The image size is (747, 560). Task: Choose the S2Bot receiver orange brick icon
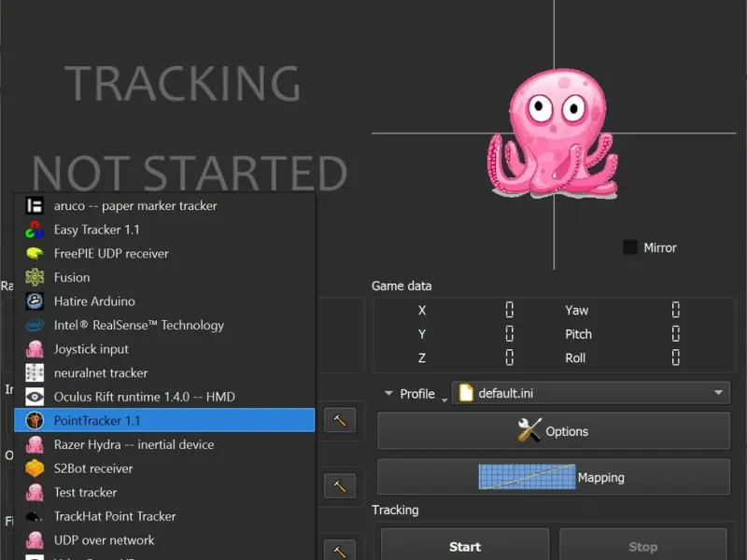(x=35, y=469)
